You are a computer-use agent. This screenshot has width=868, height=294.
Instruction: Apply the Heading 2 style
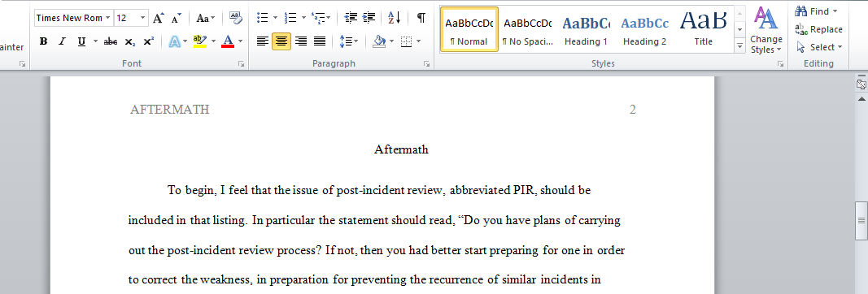[x=644, y=29]
